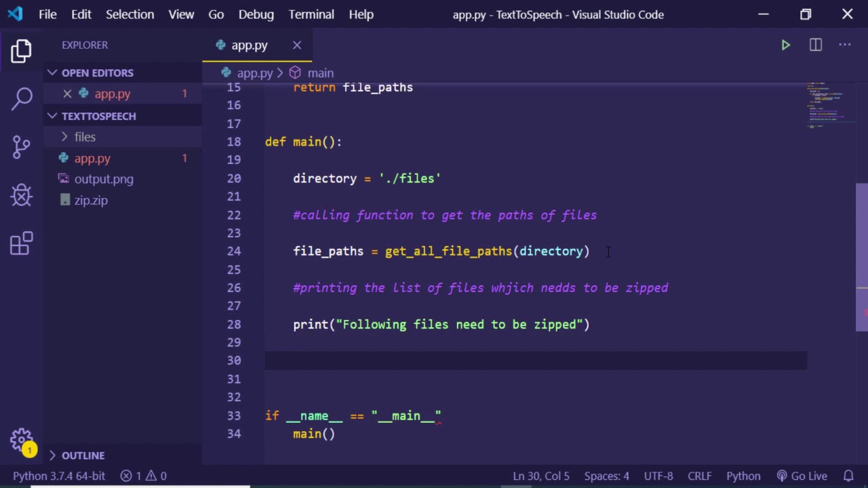Viewport: 868px width, 488px height.
Task: Click Python 3.7.4 64-bit interpreter selector
Action: (59, 476)
